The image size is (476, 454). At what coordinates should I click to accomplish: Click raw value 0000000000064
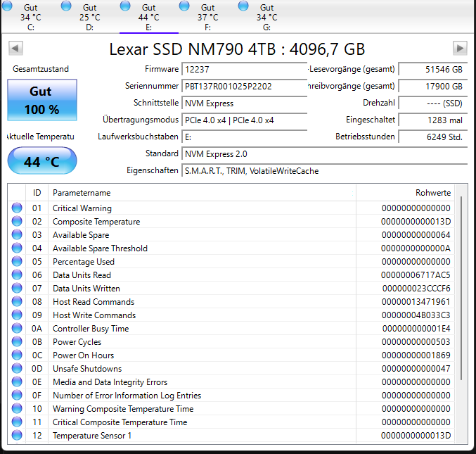pyautogui.click(x=416, y=235)
